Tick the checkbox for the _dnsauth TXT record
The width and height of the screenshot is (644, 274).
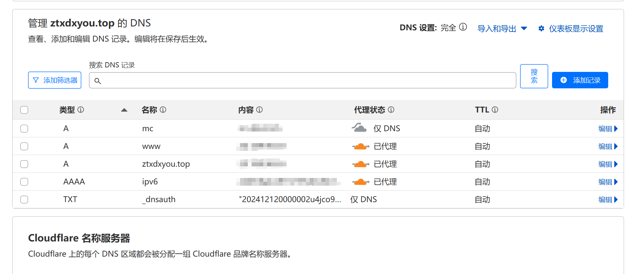(24, 200)
